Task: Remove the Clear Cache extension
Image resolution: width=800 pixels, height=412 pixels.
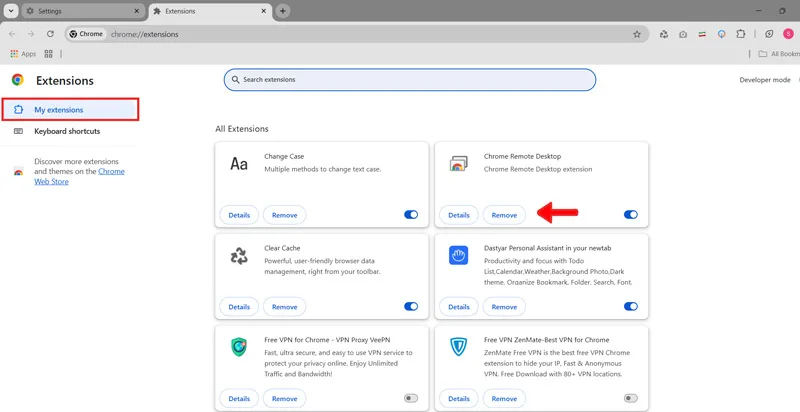Action: pyautogui.click(x=284, y=307)
